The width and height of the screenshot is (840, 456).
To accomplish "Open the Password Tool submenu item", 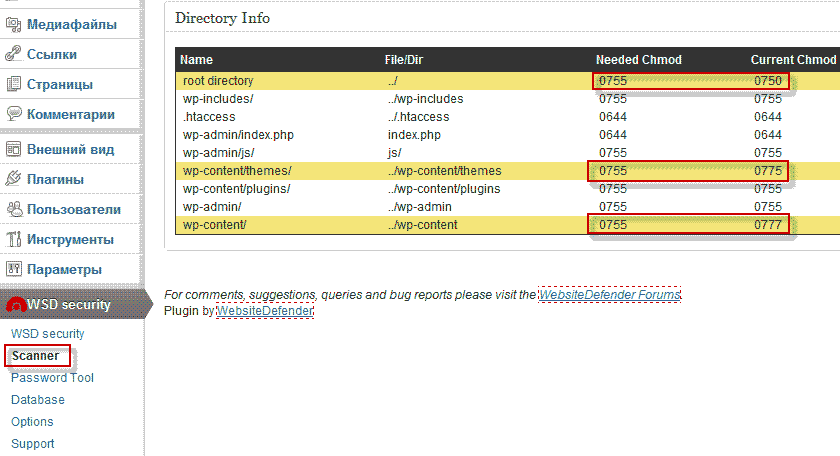I will (x=52, y=378).
